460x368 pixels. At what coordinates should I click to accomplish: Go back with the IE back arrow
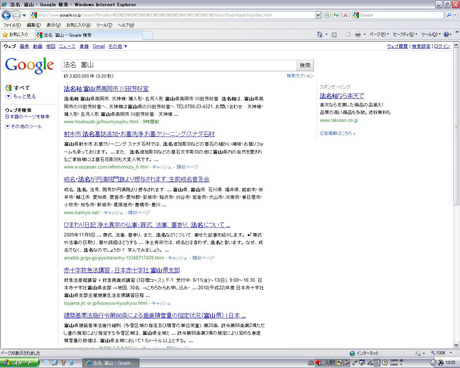click(6, 15)
